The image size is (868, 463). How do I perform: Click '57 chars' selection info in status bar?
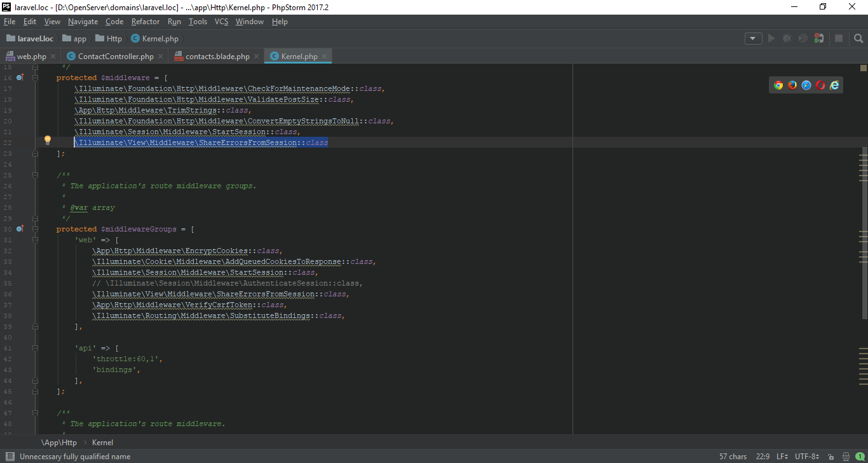733,457
